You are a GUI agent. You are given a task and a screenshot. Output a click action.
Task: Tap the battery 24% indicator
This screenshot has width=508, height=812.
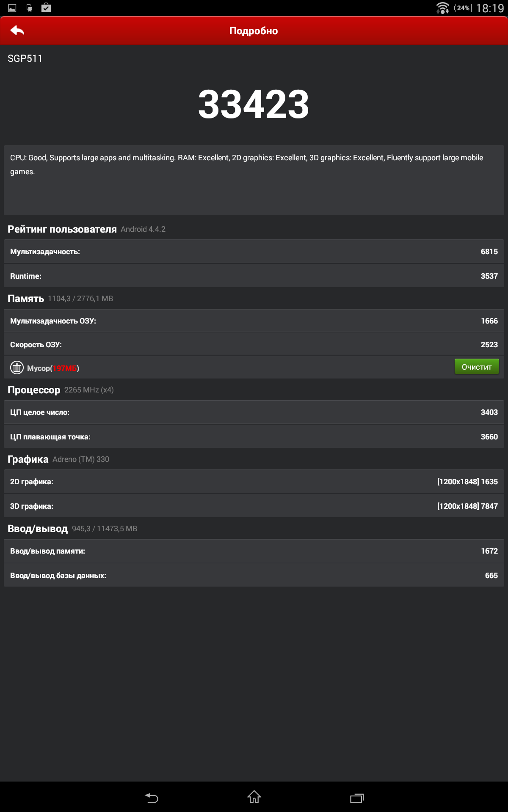pos(463,8)
